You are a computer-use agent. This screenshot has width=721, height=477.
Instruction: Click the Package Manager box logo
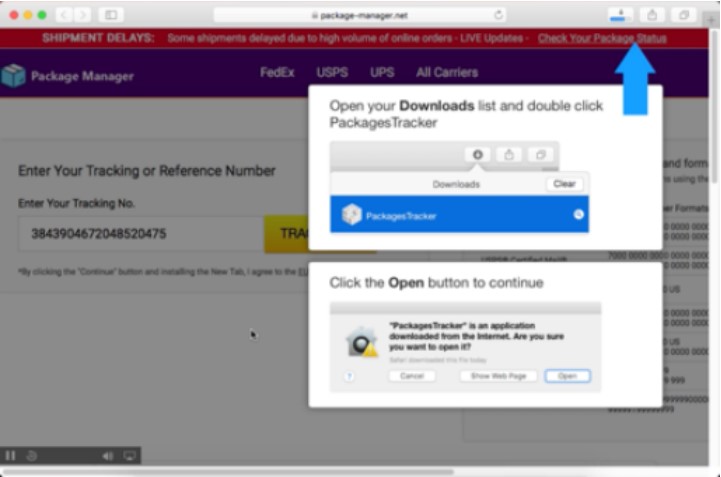coord(13,75)
